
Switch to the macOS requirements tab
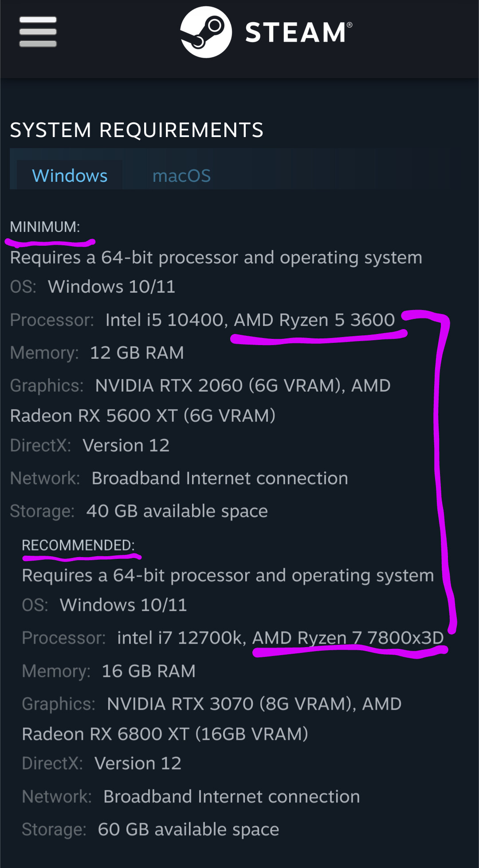(181, 176)
